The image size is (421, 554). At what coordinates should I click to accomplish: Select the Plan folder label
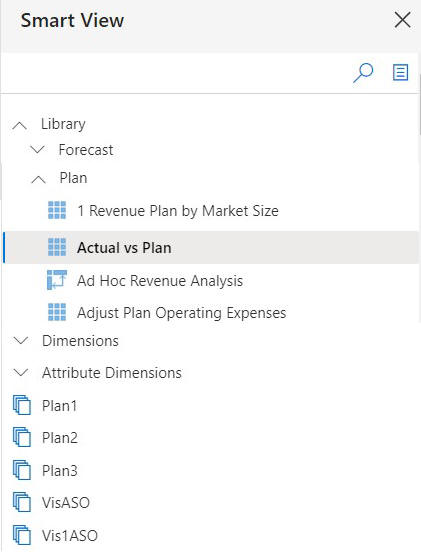point(73,178)
